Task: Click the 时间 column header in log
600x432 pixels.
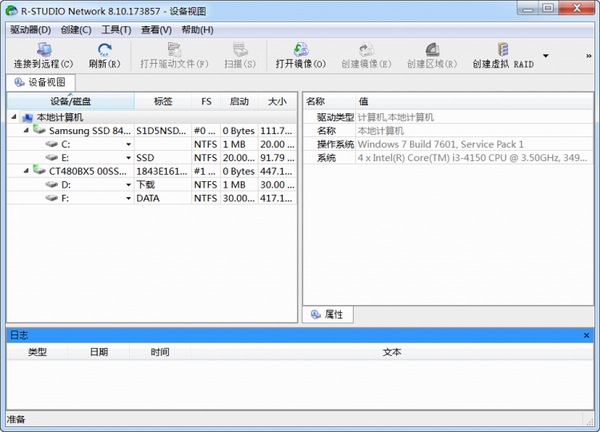Action: [160, 352]
